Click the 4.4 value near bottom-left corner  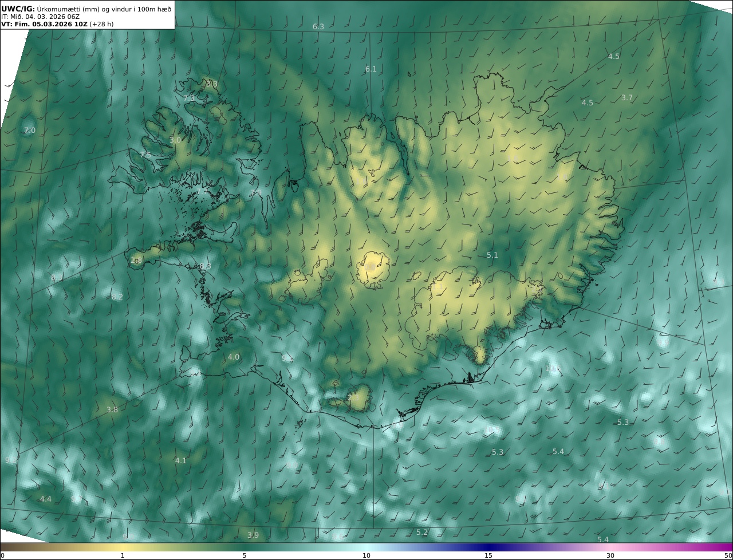pos(46,499)
